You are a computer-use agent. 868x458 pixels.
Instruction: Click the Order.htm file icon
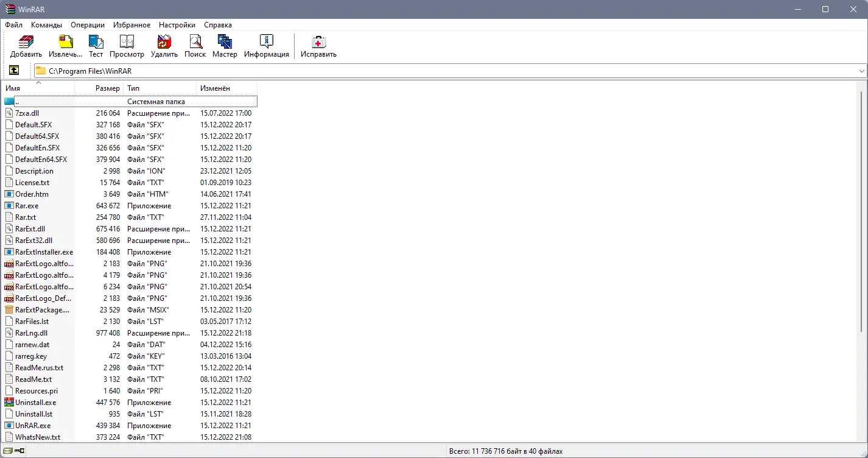tap(9, 194)
